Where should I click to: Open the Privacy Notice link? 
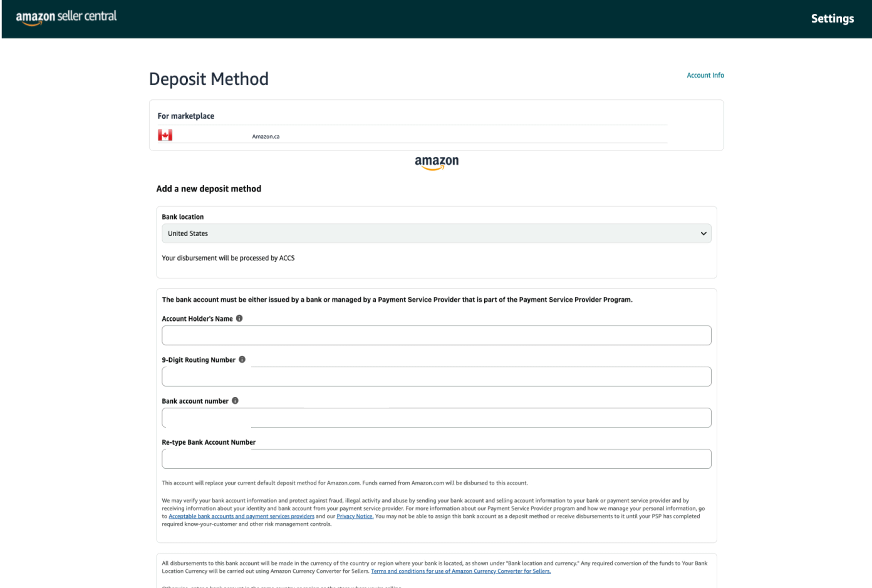coord(355,516)
